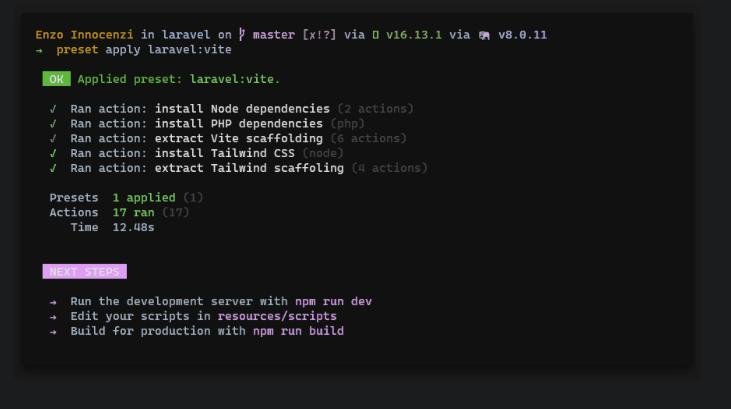The height and width of the screenshot is (409, 731).
Task: Click the green OK badge
Action: click(56, 79)
